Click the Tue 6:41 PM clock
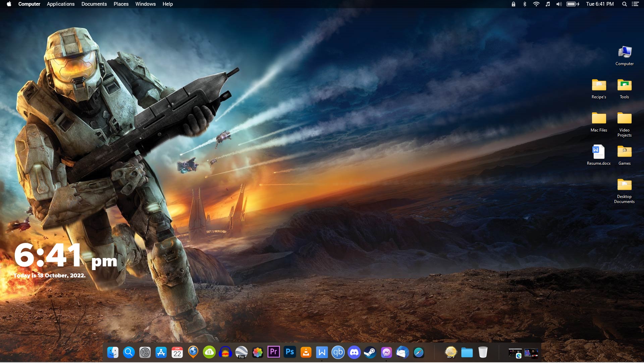Image resolution: width=644 pixels, height=363 pixels. tap(600, 4)
